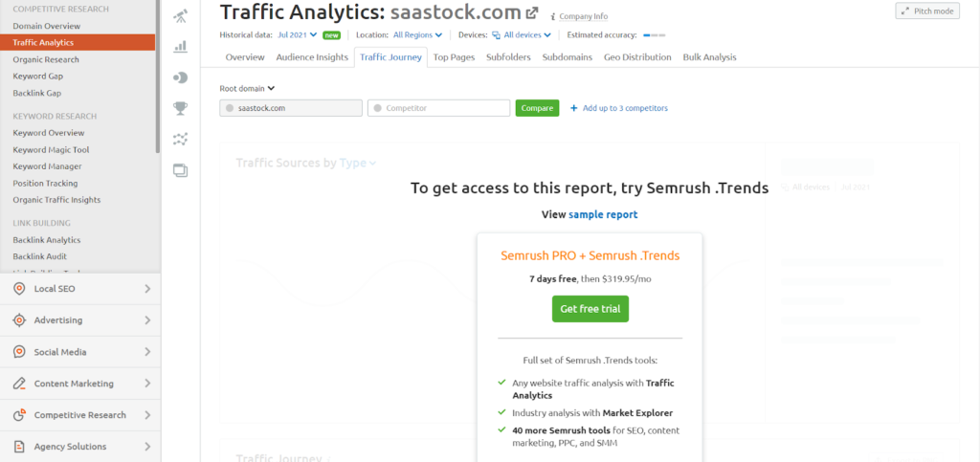Click the line graph nodes icon

click(180, 140)
